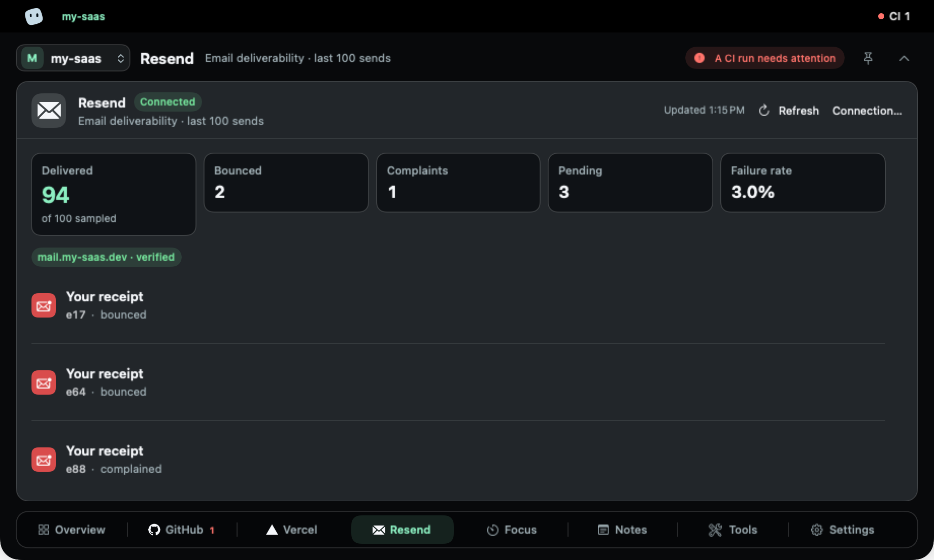Viewport: 934px width, 560px height.
Task: Click the Email deliverability header subtitle
Action: click(x=298, y=58)
